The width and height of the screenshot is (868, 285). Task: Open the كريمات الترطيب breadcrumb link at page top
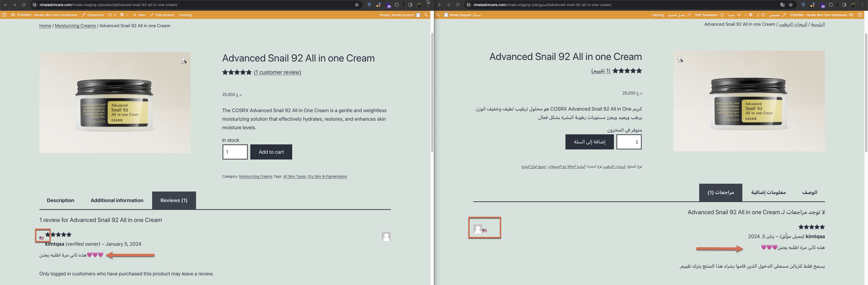[793, 24]
